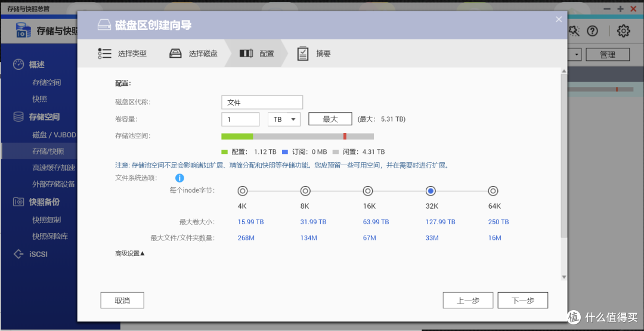Click the 存储空间 database icon in the sidebar

point(18,117)
